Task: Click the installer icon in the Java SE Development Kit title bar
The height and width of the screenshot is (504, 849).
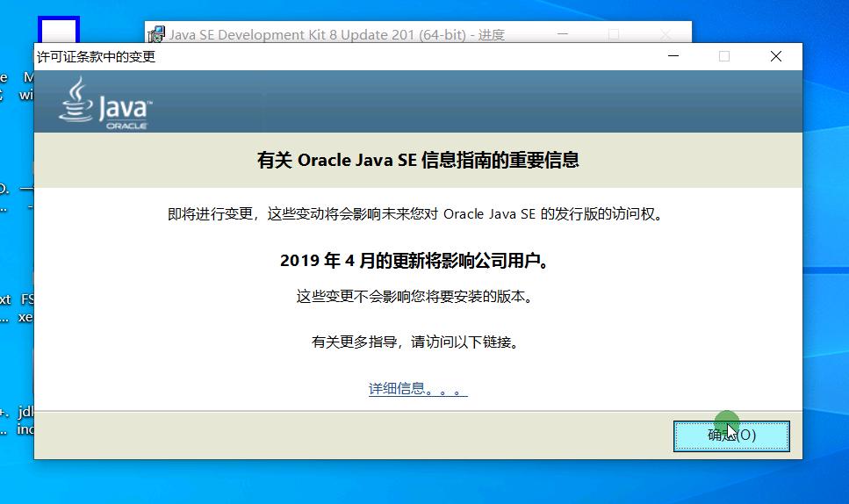Action: (156, 34)
